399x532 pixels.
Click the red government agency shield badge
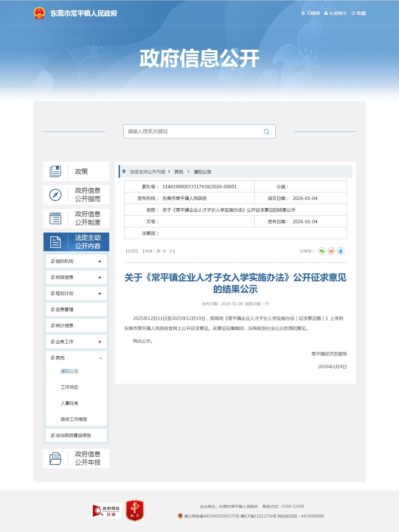click(x=135, y=511)
